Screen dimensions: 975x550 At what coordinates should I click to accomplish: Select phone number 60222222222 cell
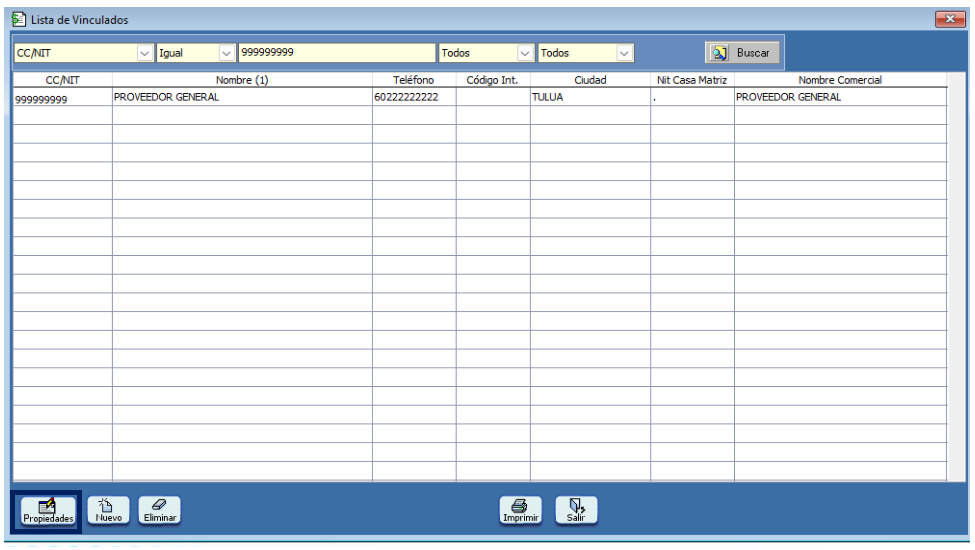tap(414, 97)
